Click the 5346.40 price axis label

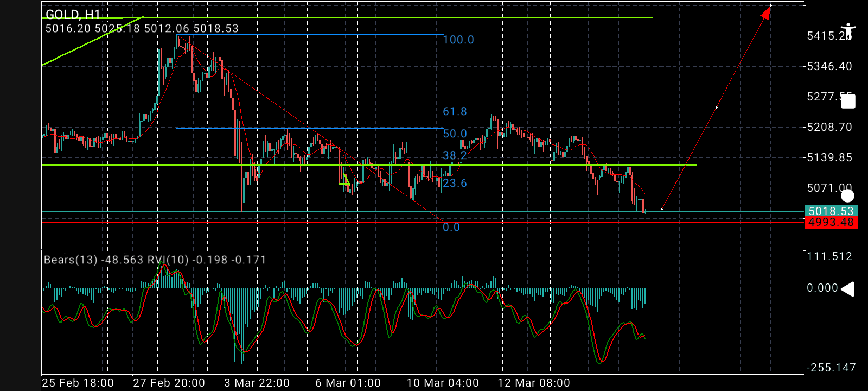tap(829, 66)
